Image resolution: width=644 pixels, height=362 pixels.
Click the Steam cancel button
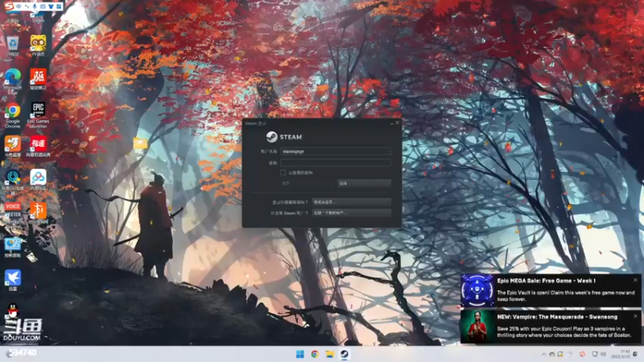point(364,183)
